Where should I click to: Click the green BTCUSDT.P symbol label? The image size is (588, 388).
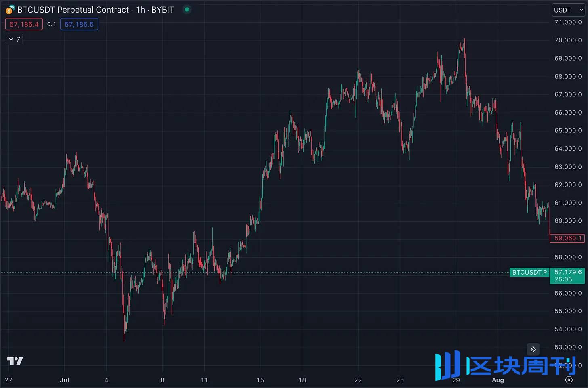point(529,272)
